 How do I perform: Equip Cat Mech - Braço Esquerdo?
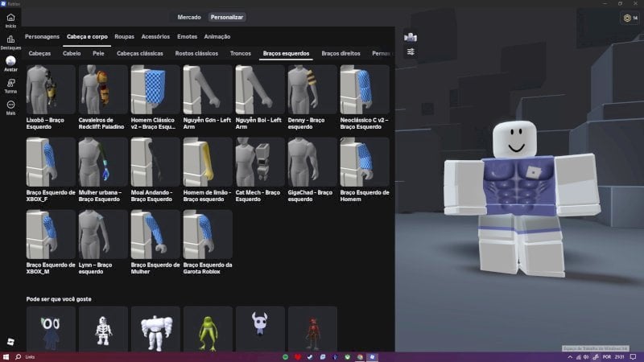click(260, 162)
